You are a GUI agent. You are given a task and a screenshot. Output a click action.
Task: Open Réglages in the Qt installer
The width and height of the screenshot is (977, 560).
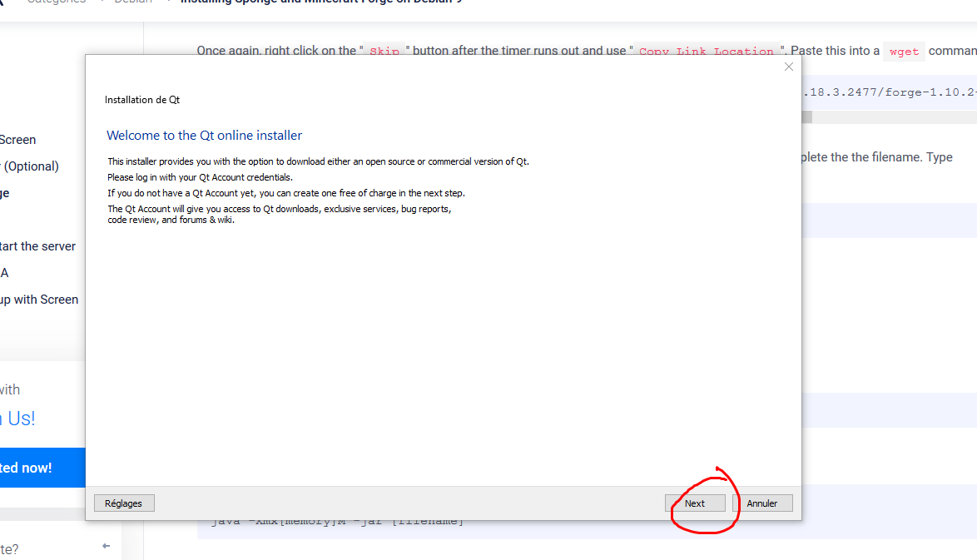pos(124,503)
